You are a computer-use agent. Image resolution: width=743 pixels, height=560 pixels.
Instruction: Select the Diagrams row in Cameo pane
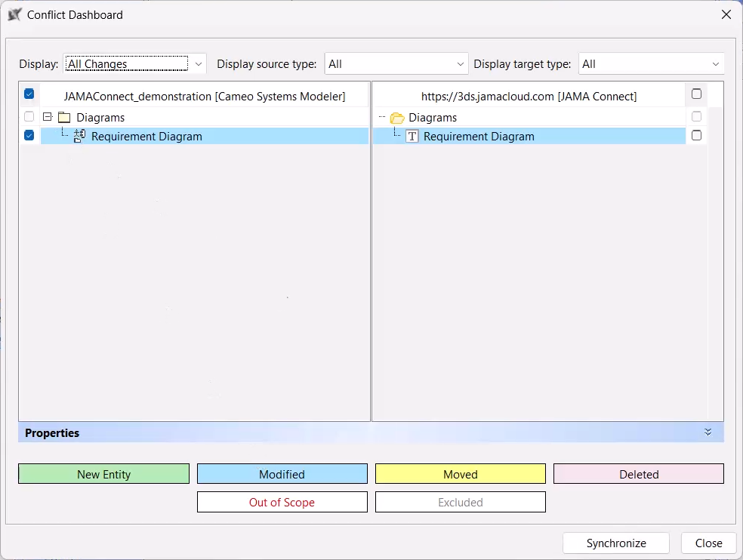[x=205, y=118]
